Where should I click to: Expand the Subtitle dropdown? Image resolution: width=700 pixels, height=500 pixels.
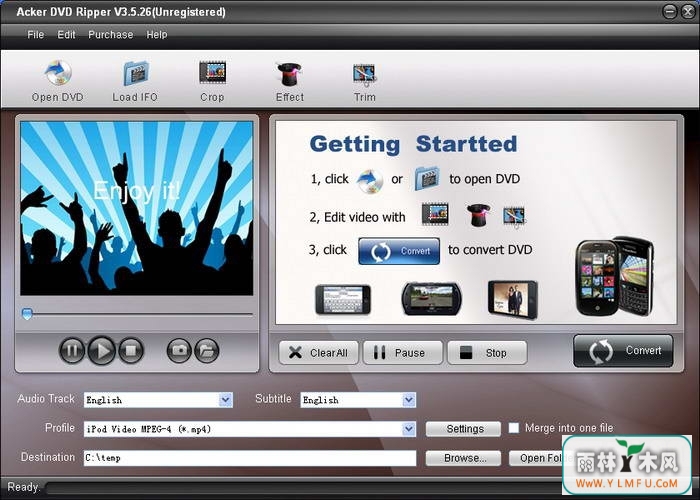409,400
